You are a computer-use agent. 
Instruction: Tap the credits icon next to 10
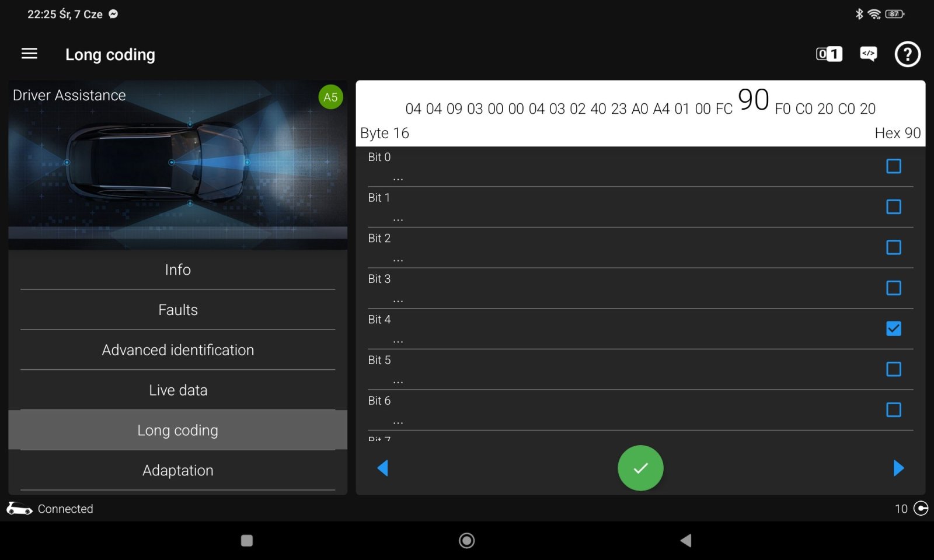(x=921, y=509)
